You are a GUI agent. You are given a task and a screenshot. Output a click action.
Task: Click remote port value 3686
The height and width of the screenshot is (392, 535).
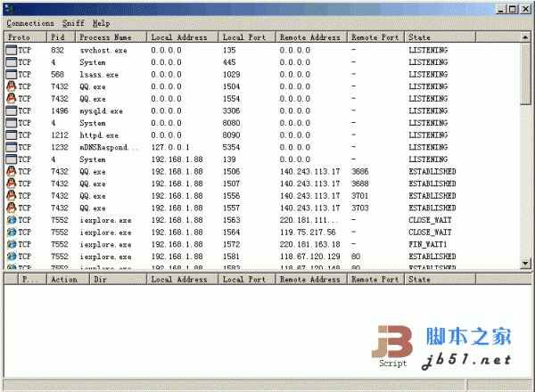click(x=360, y=171)
